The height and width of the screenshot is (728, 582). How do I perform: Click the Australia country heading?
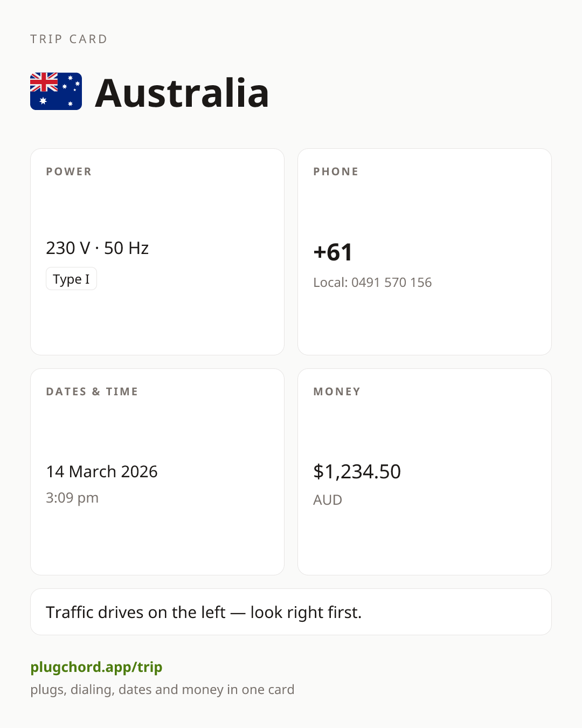(182, 93)
